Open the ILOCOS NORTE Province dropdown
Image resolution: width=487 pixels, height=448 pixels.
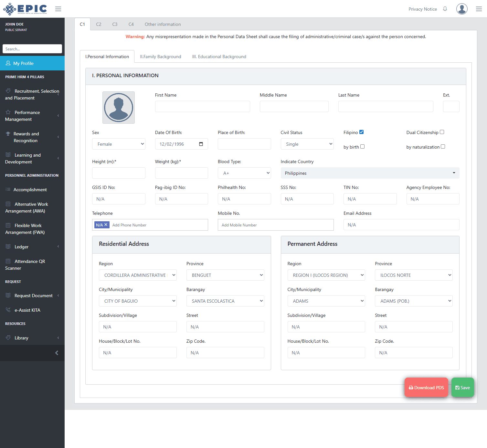414,275
